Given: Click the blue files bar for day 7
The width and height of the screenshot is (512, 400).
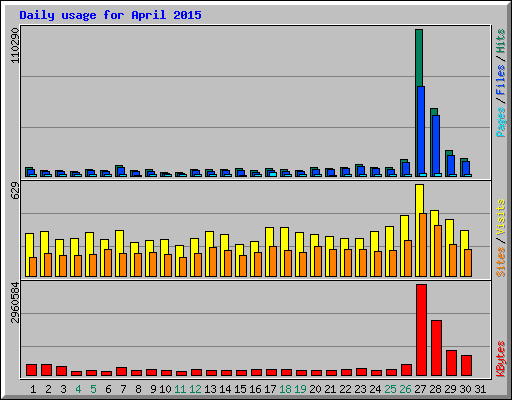Looking at the screenshot, I should [x=121, y=171].
